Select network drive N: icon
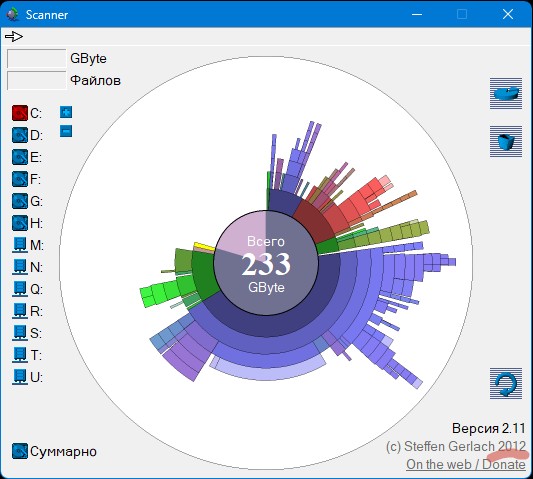Image resolution: width=533 pixels, height=479 pixels. click(x=20, y=267)
